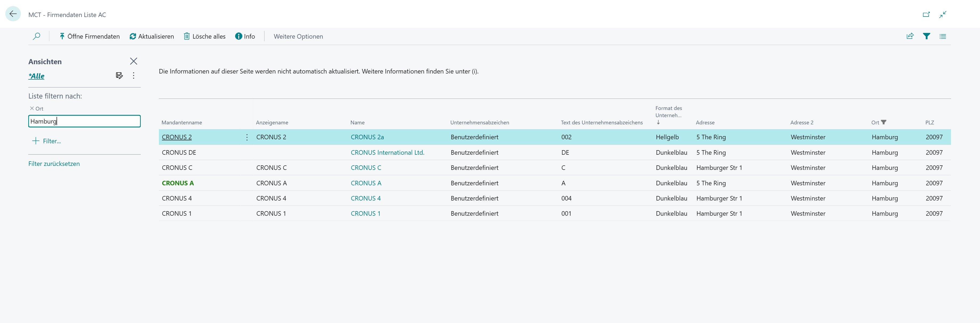Sort by Mandantenname column header
This screenshot has width=980, height=323.
point(182,122)
